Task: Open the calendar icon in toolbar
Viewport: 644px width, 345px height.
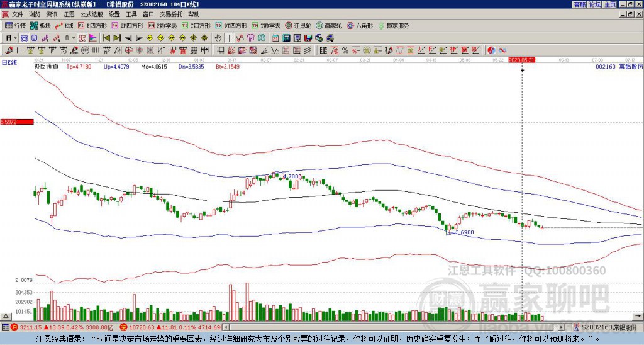Action: pyautogui.click(x=275, y=38)
